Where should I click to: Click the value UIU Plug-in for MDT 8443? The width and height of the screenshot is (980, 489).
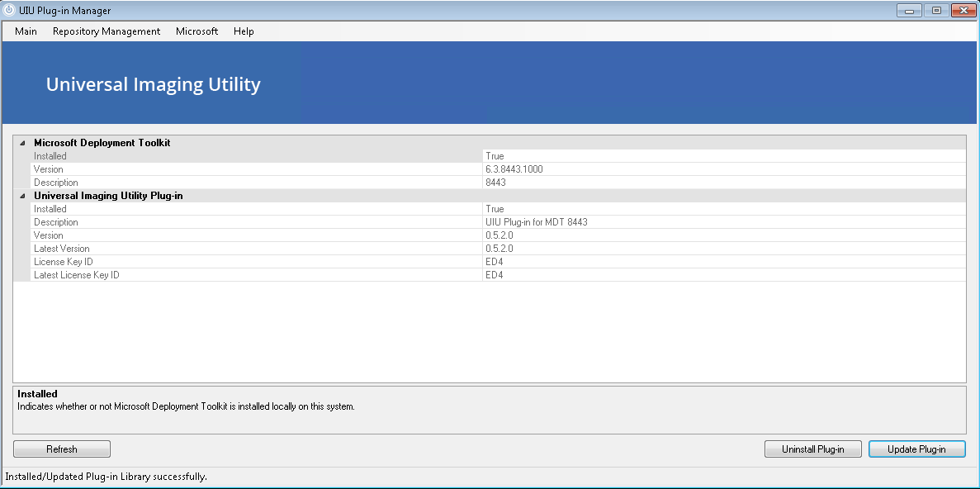537,222
